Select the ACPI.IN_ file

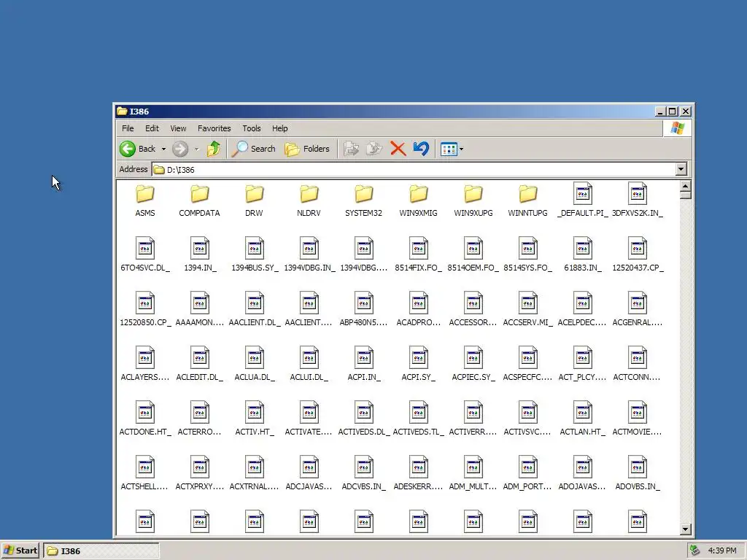click(363, 365)
